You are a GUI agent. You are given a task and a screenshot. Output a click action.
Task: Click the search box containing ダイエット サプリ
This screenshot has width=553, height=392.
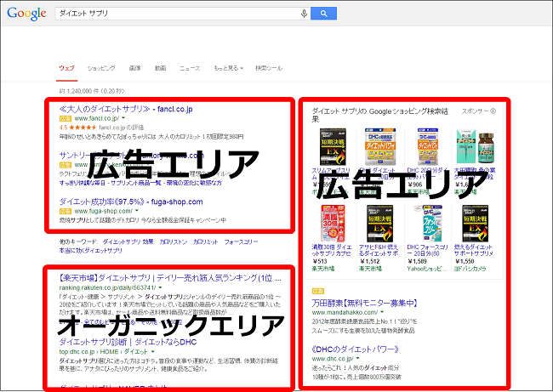click(x=183, y=14)
